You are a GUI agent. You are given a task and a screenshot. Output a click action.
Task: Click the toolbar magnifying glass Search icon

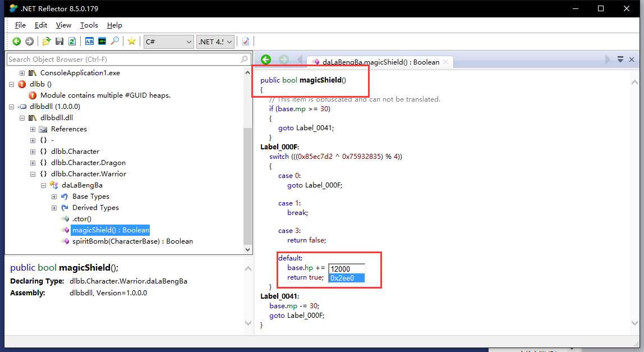coord(115,41)
